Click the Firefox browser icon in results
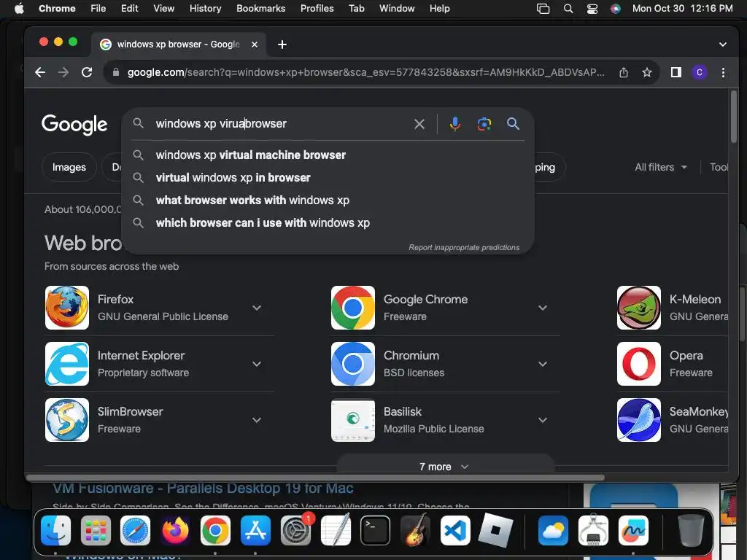Screen dimensions: 747x560 click(x=67, y=308)
